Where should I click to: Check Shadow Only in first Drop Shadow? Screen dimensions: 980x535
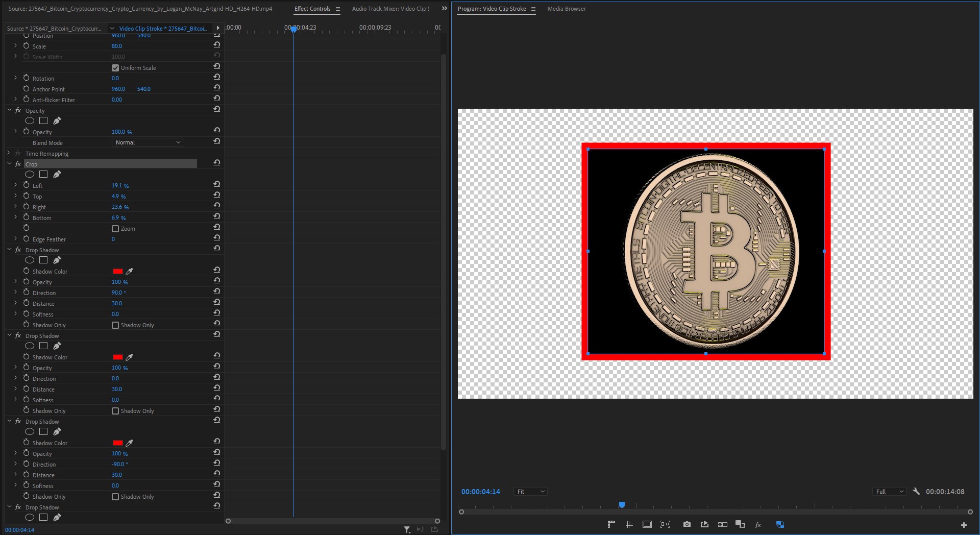pos(115,325)
